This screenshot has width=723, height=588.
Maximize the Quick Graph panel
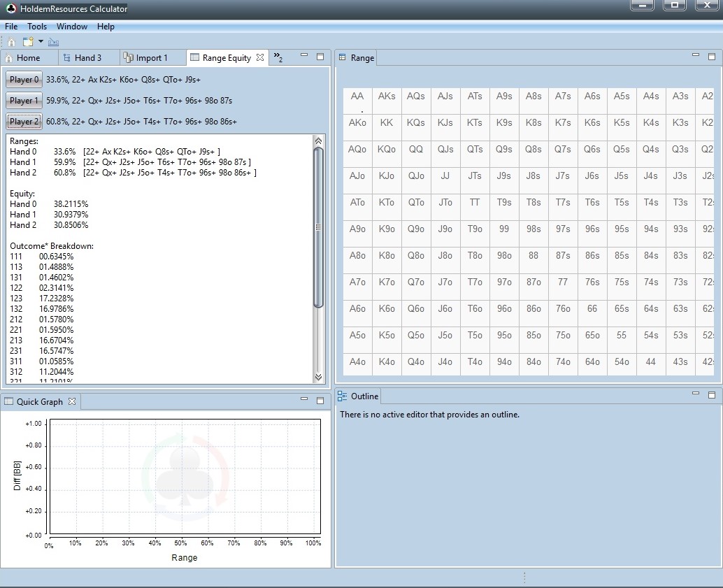click(x=320, y=401)
